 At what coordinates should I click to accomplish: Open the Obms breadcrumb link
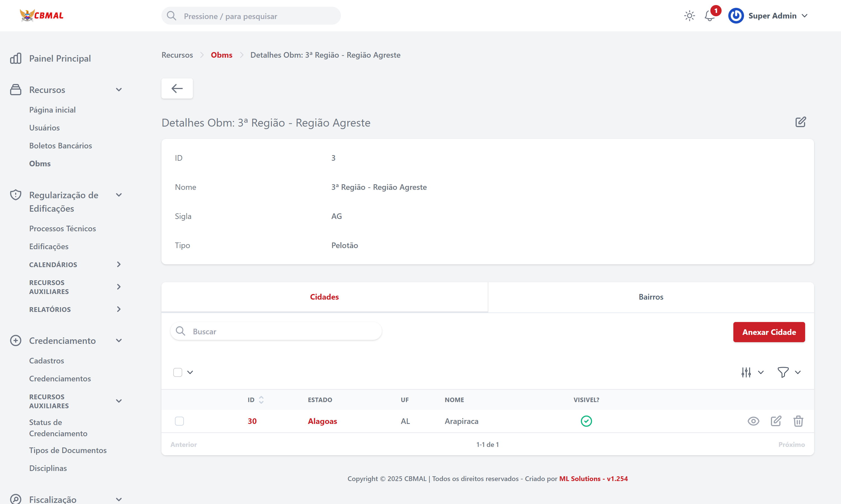pyautogui.click(x=221, y=55)
